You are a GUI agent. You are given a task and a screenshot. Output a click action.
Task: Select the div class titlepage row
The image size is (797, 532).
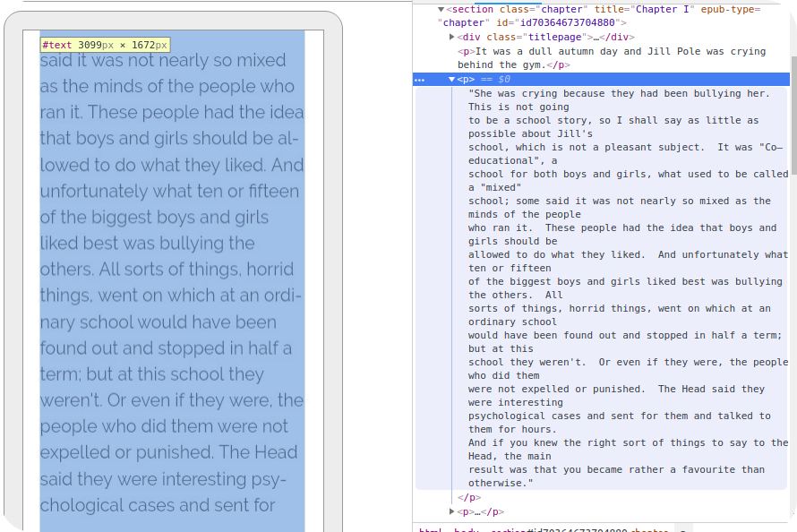[545, 37]
